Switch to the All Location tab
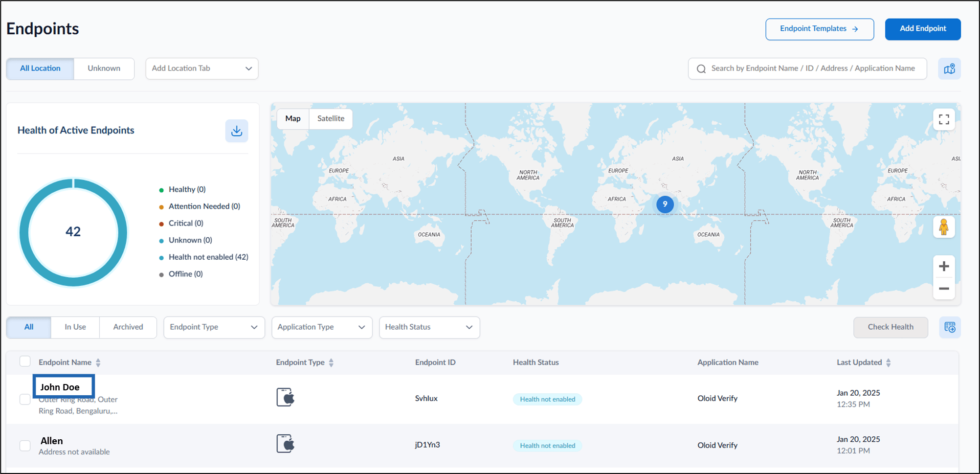This screenshot has height=474, width=980. 40,68
